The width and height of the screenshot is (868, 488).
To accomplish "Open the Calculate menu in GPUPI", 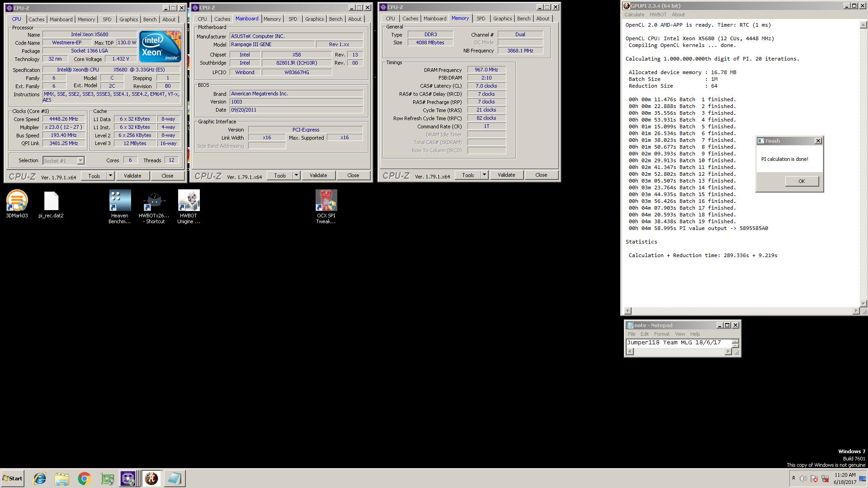I will click(634, 14).
